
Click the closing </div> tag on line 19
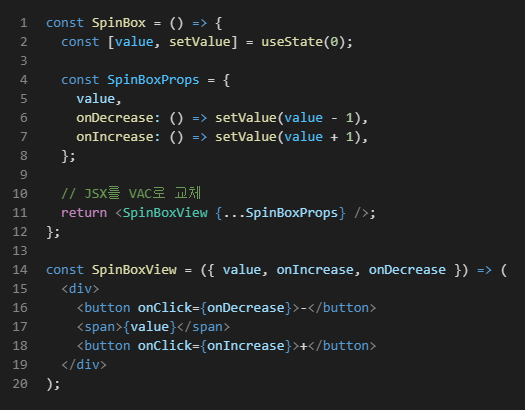(84, 365)
